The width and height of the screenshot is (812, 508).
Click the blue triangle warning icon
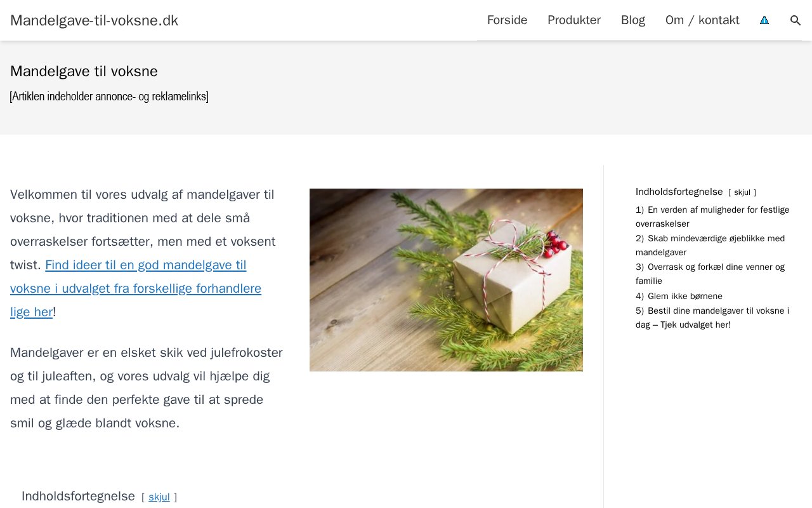pyautogui.click(x=764, y=20)
